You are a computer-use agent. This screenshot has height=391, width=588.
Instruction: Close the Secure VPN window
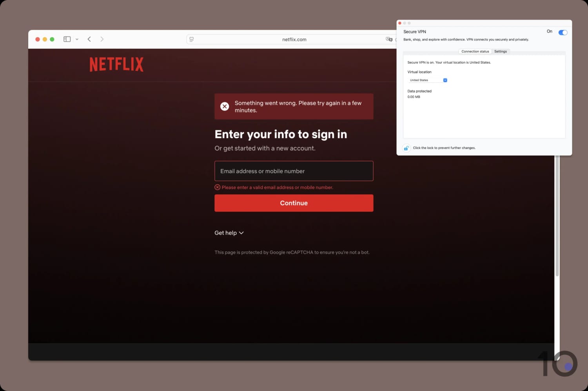click(400, 23)
